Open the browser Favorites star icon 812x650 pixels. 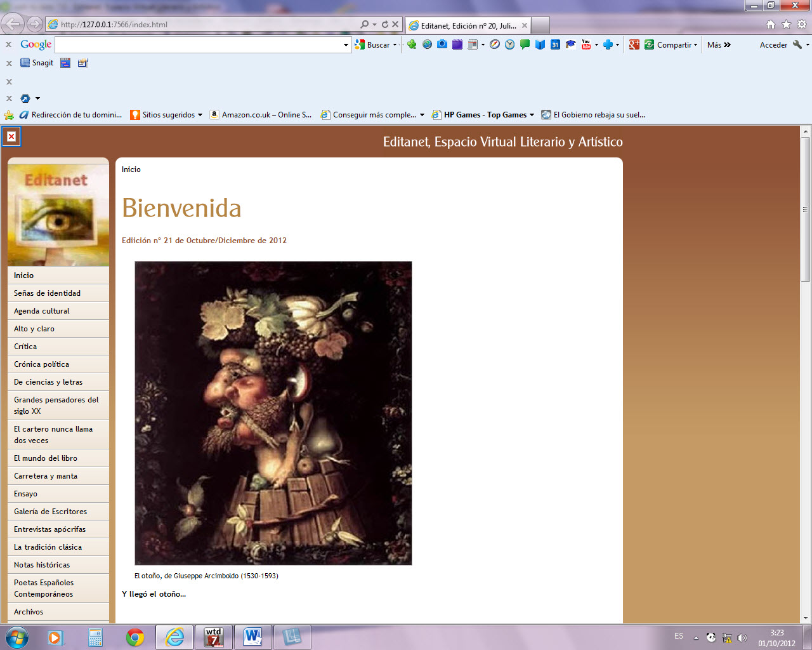(x=787, y=25)
